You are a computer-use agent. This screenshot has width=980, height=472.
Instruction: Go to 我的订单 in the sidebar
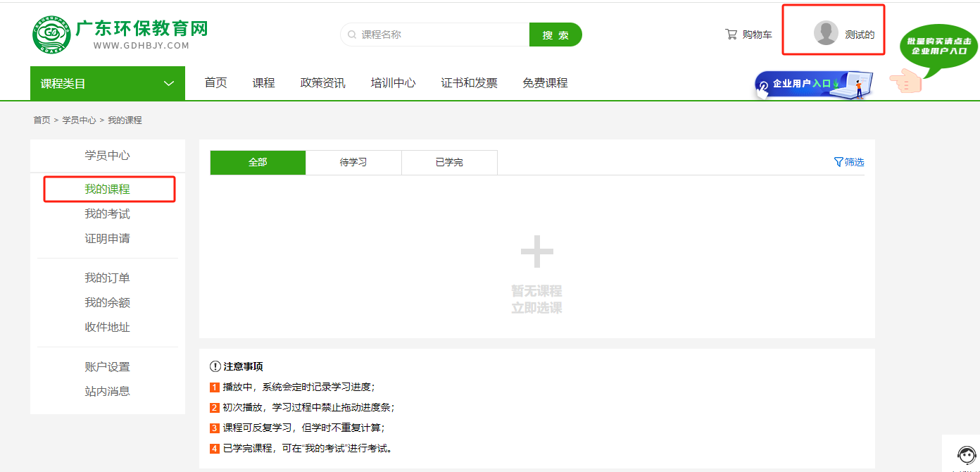pos(107,278)
